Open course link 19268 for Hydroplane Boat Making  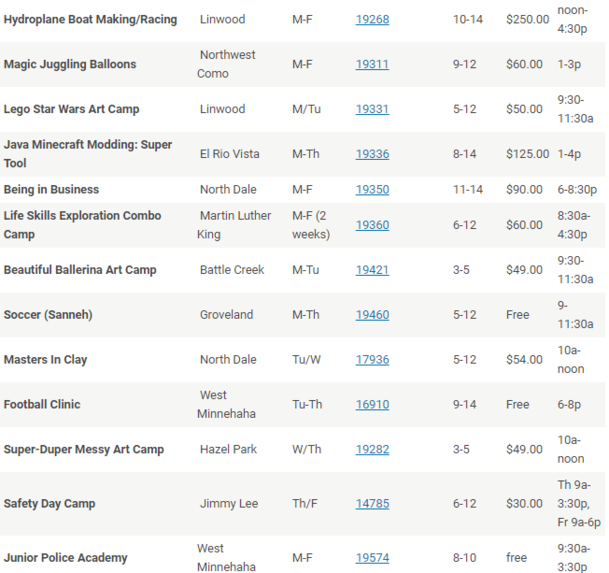(372, 19)
